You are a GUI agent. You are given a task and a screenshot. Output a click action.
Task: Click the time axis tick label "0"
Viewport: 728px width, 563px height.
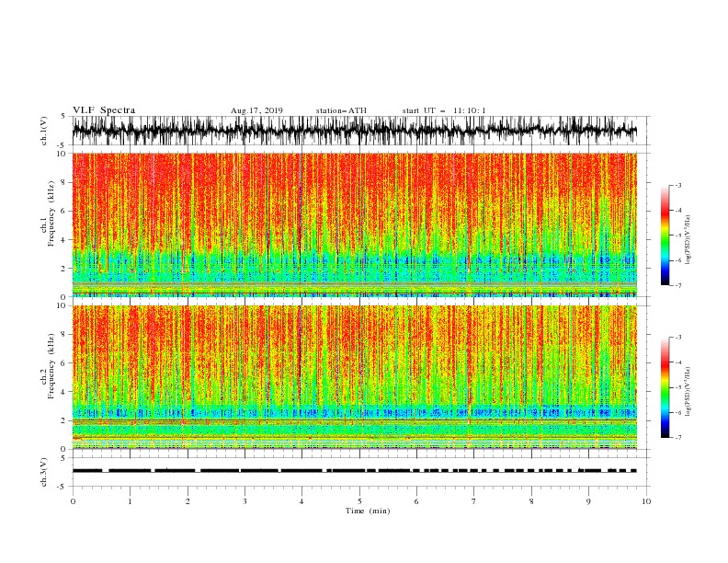pyautogui.click(x=73, y=501)
